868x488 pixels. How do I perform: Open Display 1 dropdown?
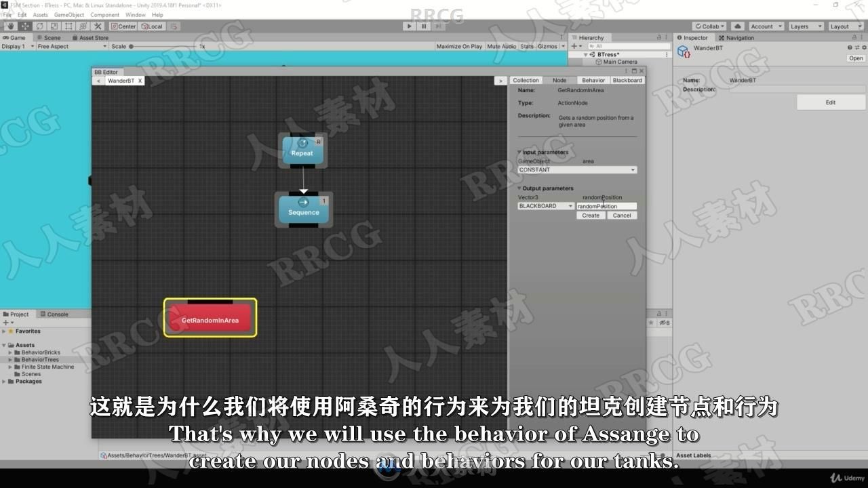[x=16, y=47]
